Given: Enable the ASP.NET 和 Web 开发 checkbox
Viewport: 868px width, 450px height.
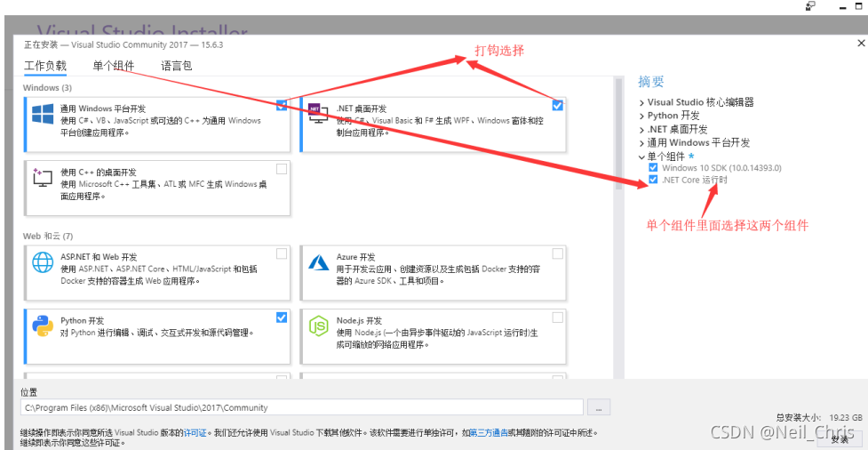Looking at the screenshot, I should pos(282,253).
